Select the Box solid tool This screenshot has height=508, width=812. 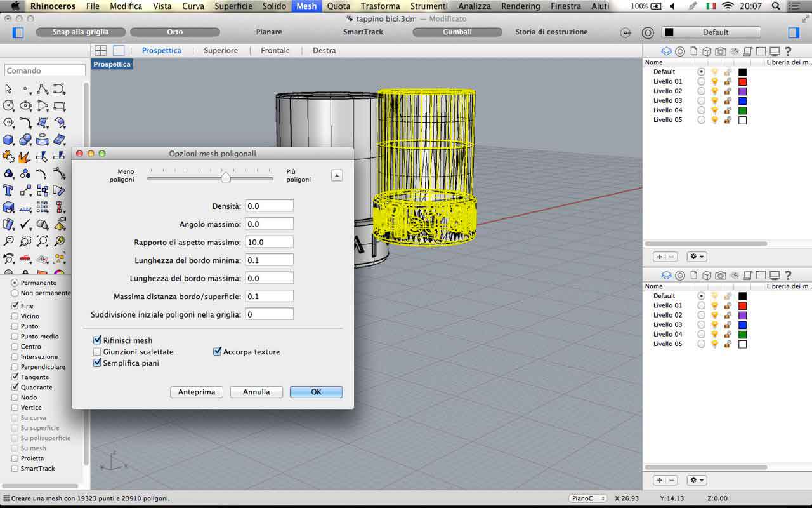click(x=8, y=139)
